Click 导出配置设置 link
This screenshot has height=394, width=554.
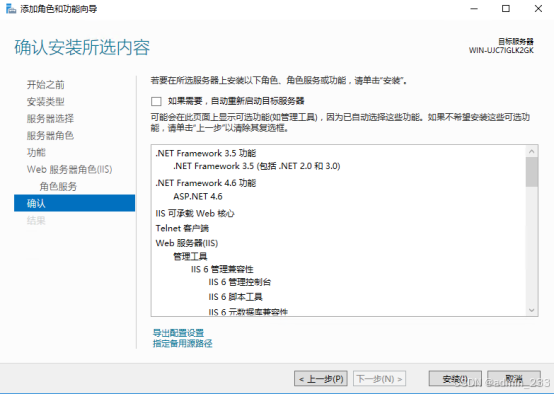(x=178, y=333)
